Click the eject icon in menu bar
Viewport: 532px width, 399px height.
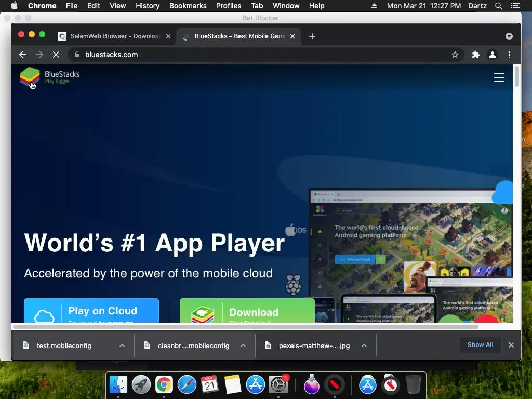coord(374,6)
